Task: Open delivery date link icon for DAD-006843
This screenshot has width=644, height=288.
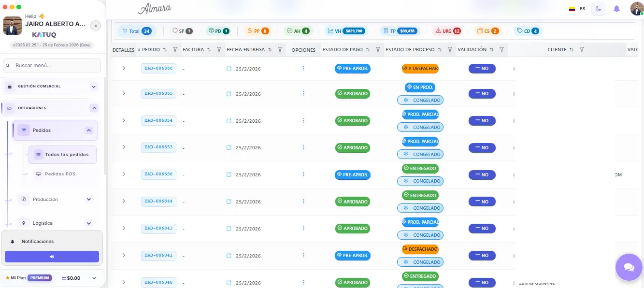Action: 229,229
